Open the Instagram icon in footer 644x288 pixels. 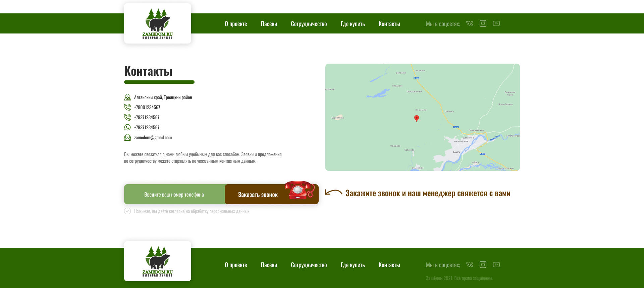(483, 265)
